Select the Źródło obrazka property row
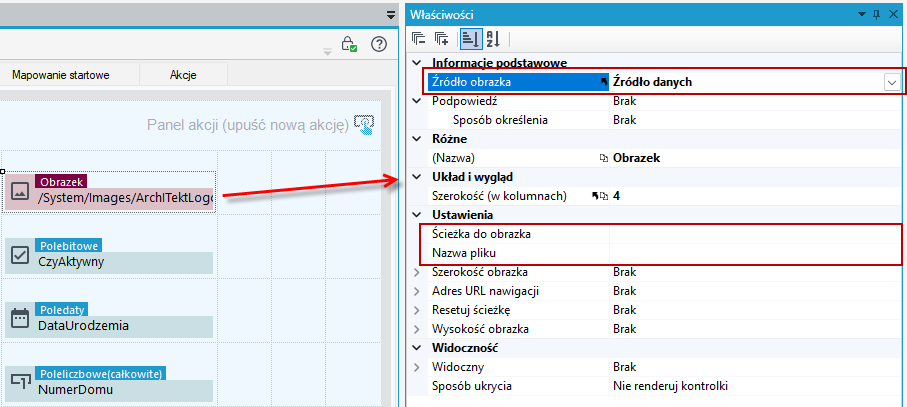 [x=664, y=82]
